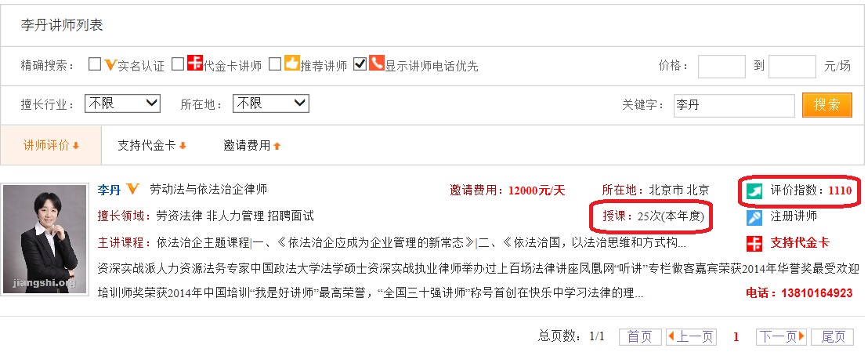
Task: Uncheck the 显示讲师电话优先 checkbox
Action: pyautogui.click(x=360, y=64)
